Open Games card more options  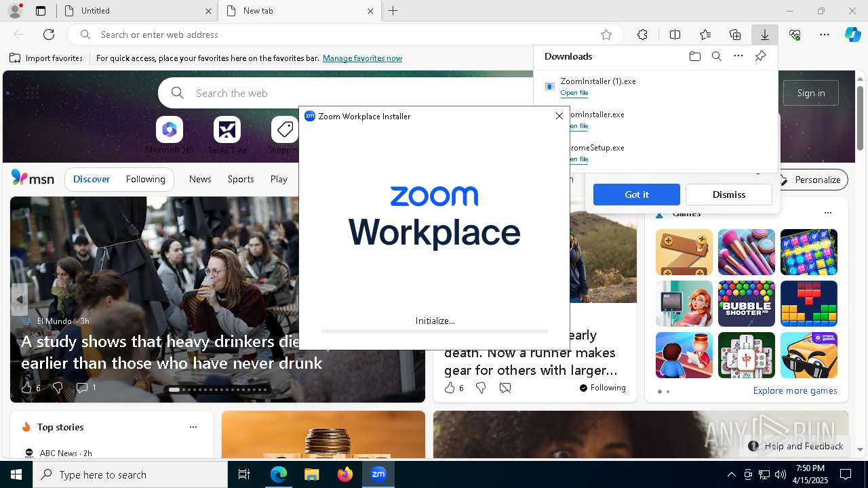tap(828, 213)
